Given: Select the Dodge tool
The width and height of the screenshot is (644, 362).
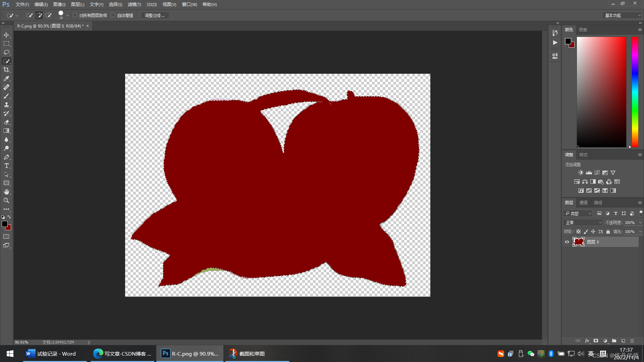Looking at the screenshot, I should pos(6,148).
